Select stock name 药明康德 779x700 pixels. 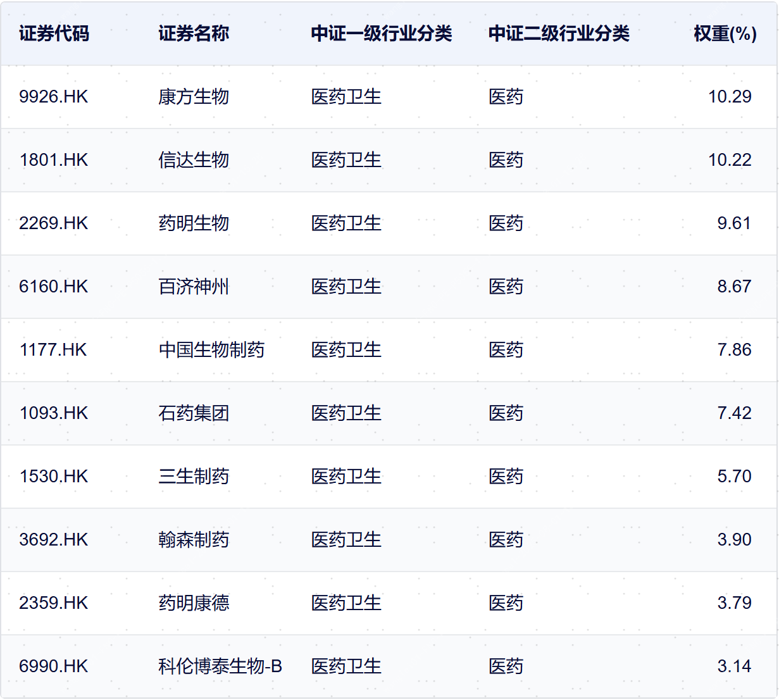194,603
